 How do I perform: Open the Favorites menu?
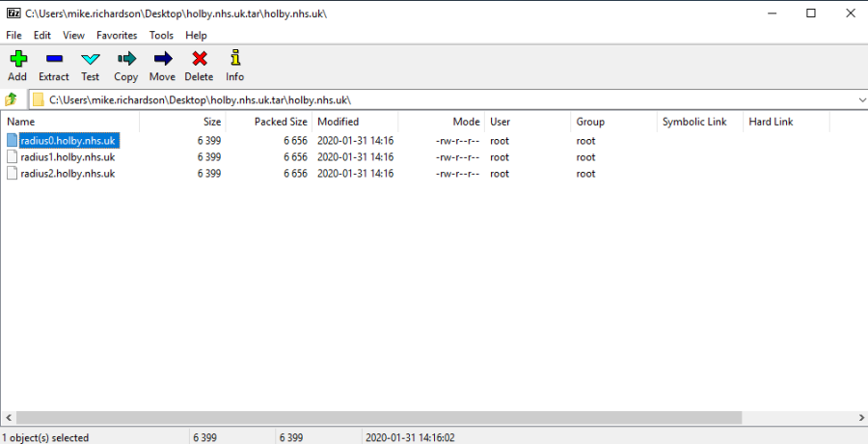pos(117,35)
